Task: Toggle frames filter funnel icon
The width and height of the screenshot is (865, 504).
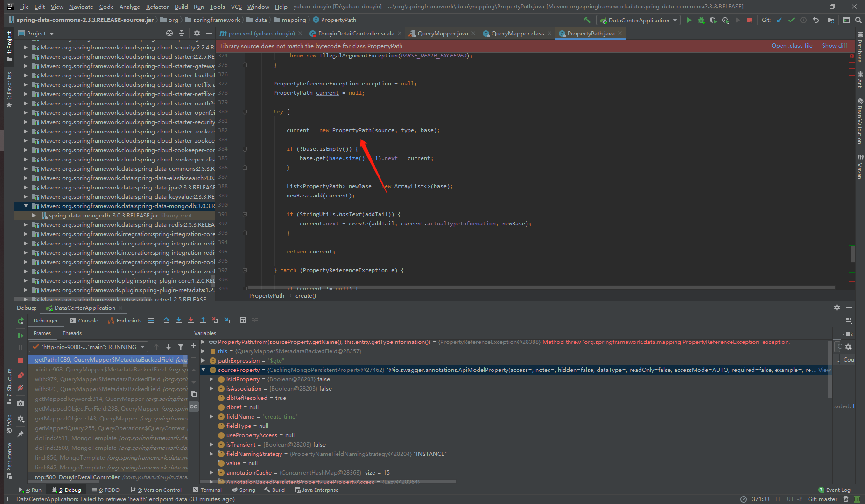Action: click(x=181, y=347)
